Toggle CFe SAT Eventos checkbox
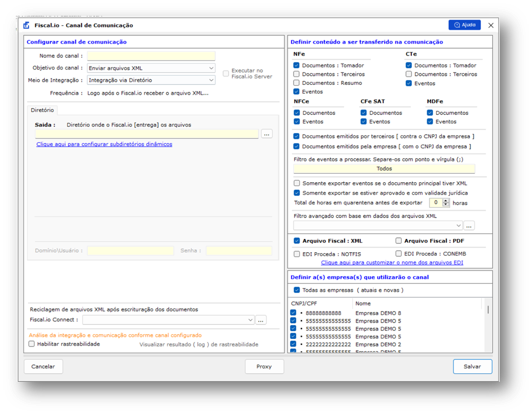The image size is (532, 414). 364,122
